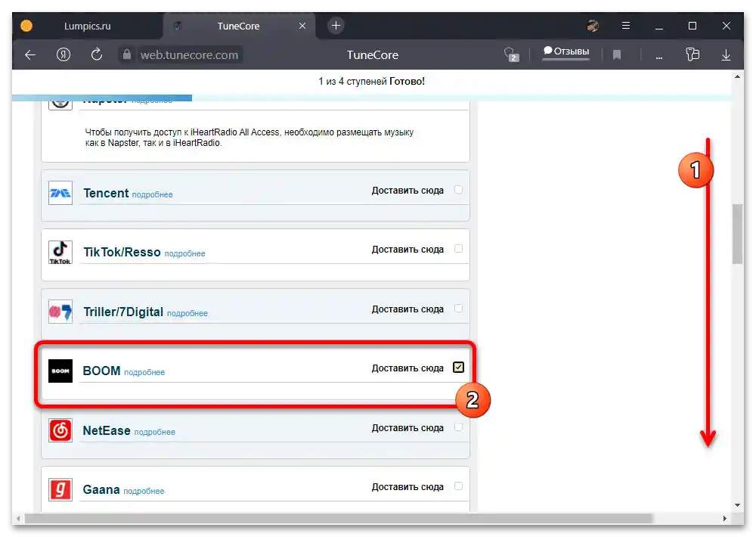Click the BOOM store logo
Screen dimensions: 756x537
point(60,371)
